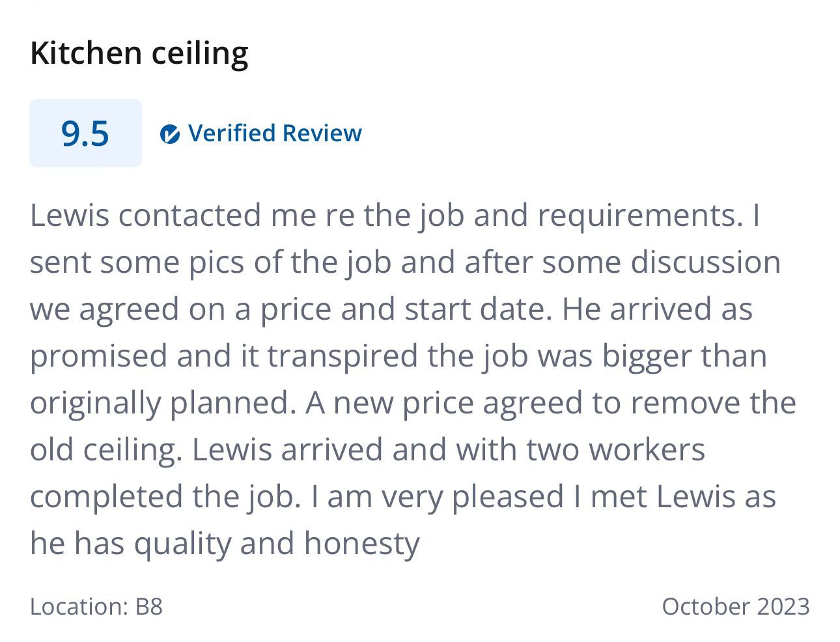Click the 9.5 rating score box
The height and width of the screenshot is (642, 840).
tap(85, 133)
